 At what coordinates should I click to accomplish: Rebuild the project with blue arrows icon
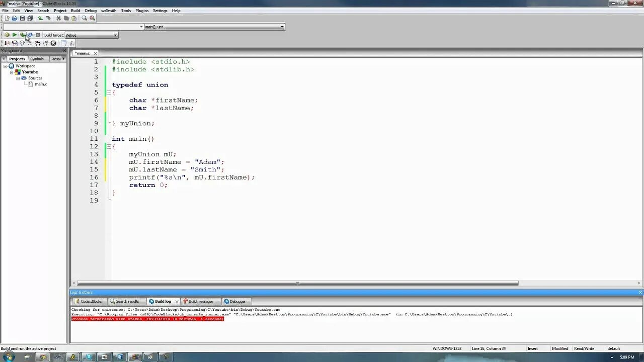[30, 35]
